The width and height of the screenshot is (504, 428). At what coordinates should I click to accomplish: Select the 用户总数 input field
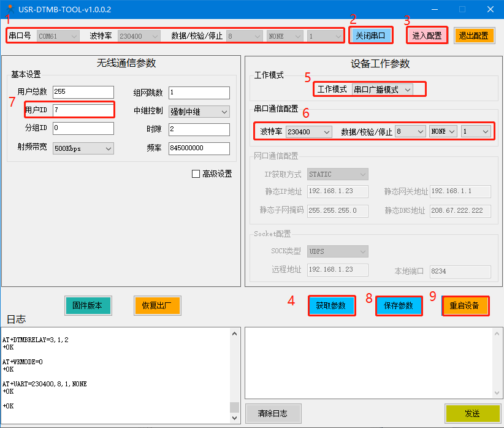tap(83, 92)
